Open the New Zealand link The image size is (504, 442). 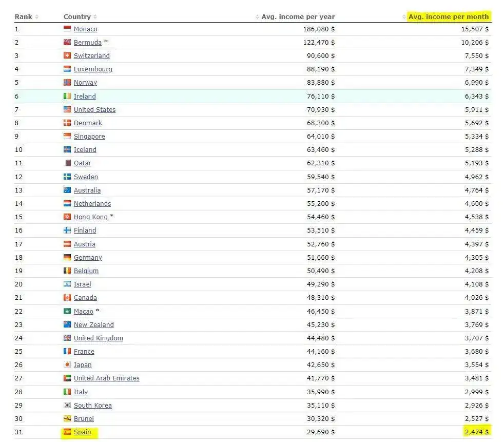(x=93, y=325)
